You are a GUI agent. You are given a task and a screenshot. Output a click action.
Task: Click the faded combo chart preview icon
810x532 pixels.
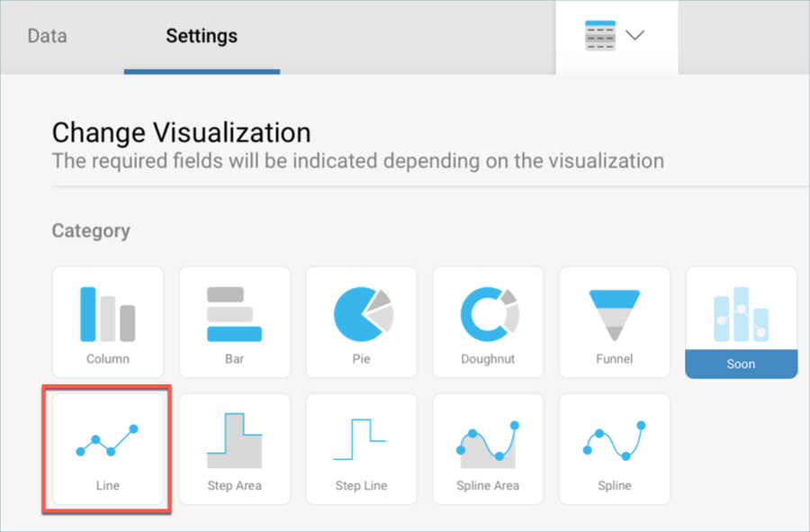[x=741, y=312]
